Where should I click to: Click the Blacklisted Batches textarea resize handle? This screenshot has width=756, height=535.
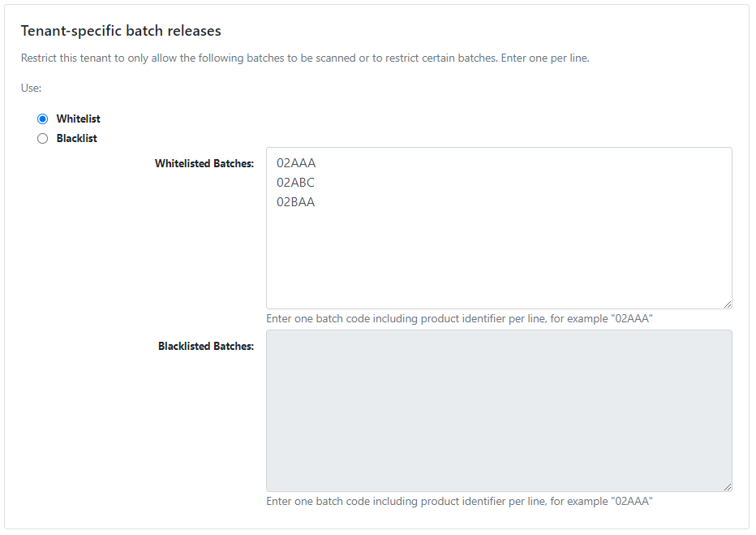[728, 487]
